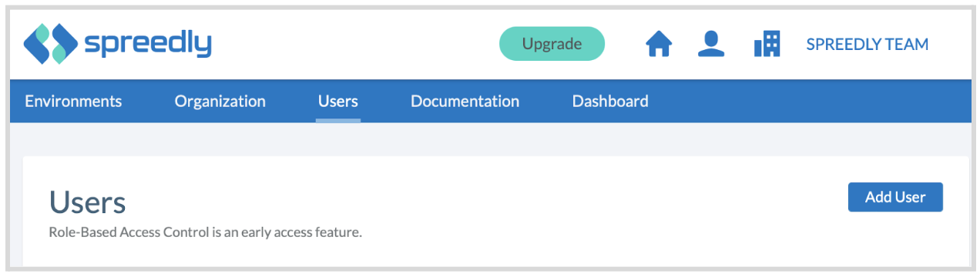Image resolution: width=980 pixels, height=277 pixels.
Task: Open the Documentation tab
Action: click(x=465, y=101)
